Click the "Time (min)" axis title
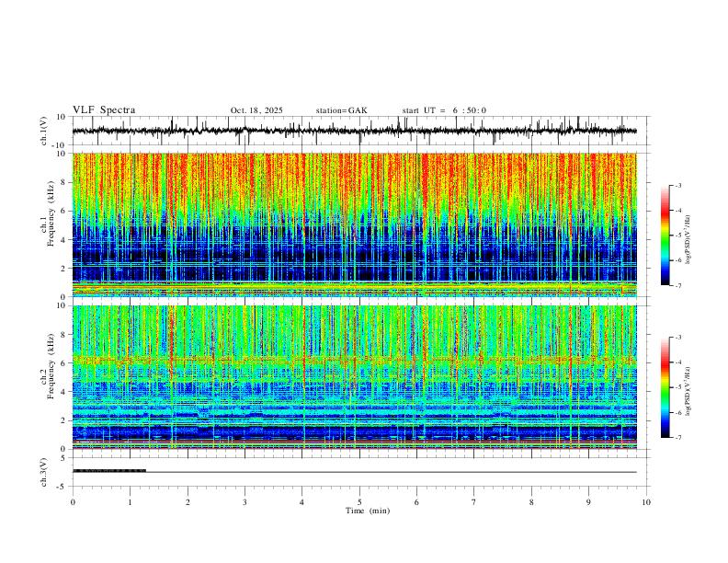 tap(368, 511)
